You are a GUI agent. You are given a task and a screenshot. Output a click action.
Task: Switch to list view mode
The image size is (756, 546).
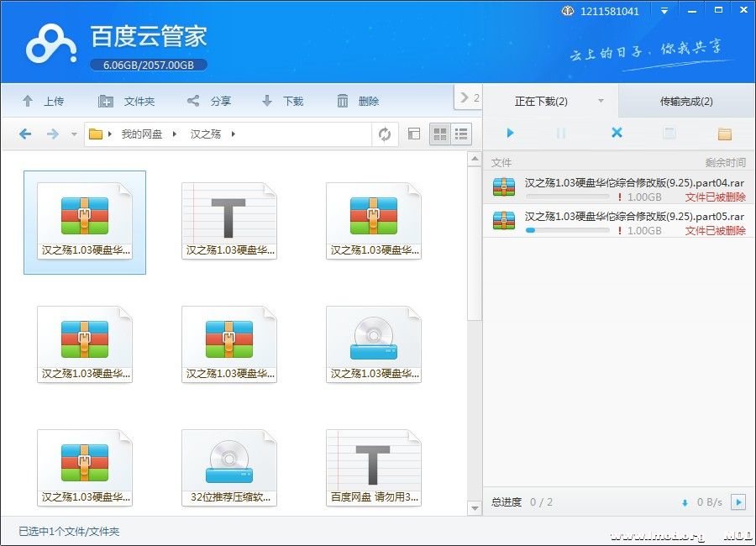click(x=461, y=134)
